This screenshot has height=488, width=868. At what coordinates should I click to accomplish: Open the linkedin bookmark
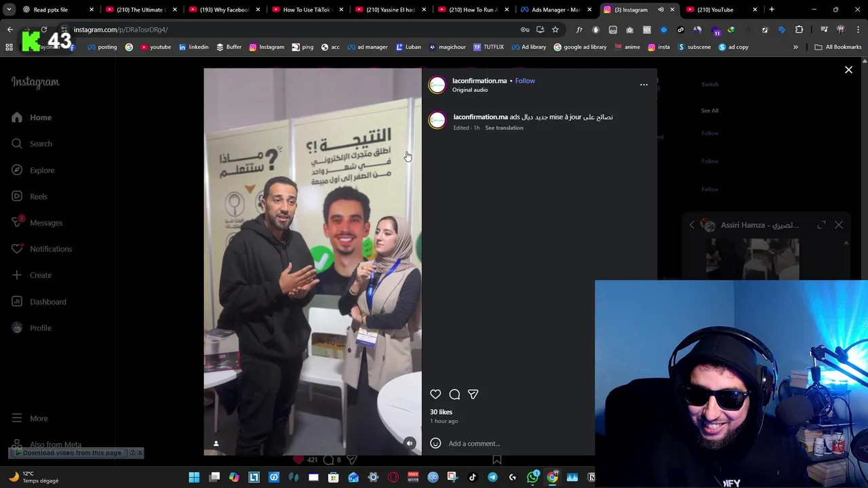[x=193, y=47]
